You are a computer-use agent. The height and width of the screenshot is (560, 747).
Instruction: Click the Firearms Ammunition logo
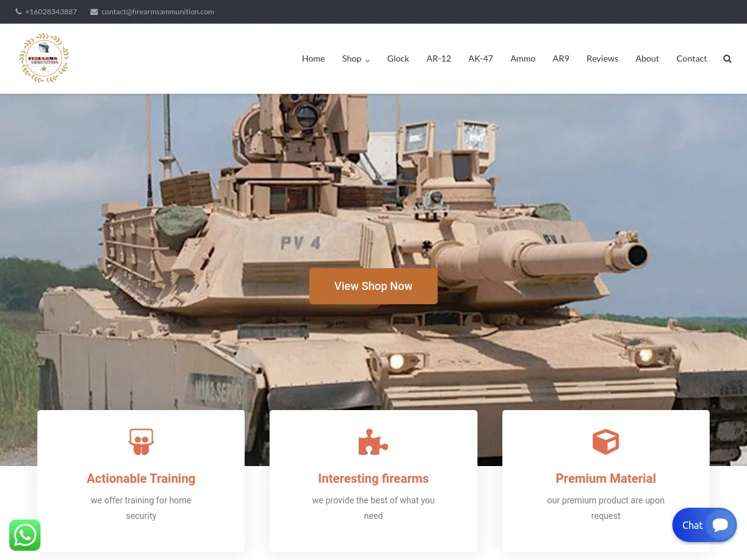point(44,58)
